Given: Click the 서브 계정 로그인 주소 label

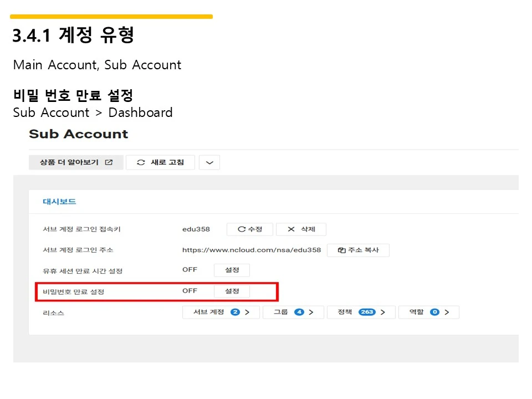Looking at the screenshot, I should [78, 250].
